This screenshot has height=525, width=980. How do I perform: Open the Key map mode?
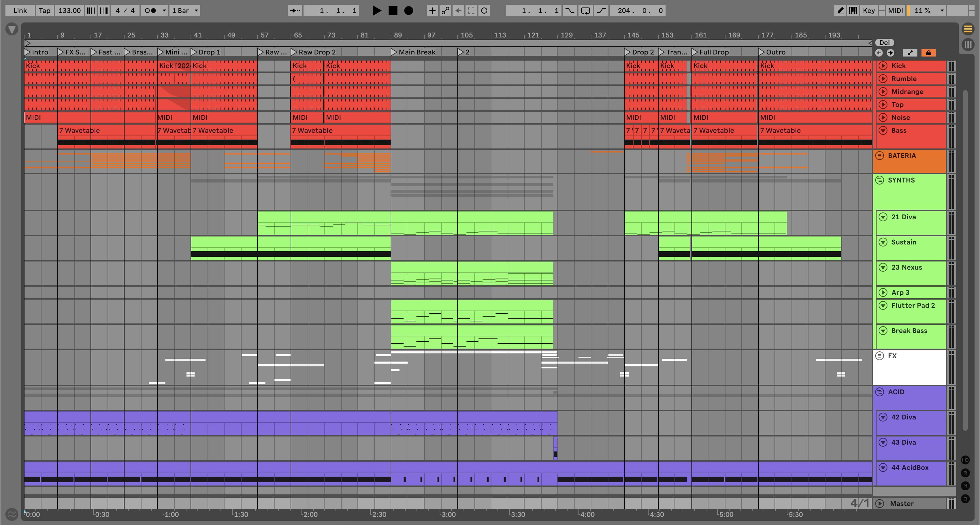coord(868,11)
